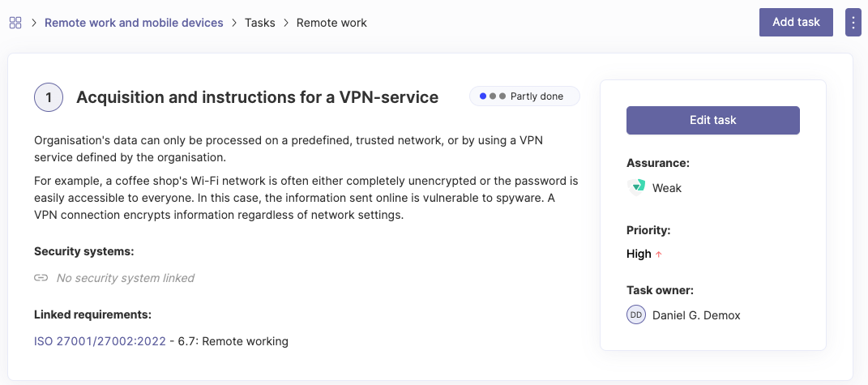Click the VPN-service task title heading

click(x=257, y=97)
